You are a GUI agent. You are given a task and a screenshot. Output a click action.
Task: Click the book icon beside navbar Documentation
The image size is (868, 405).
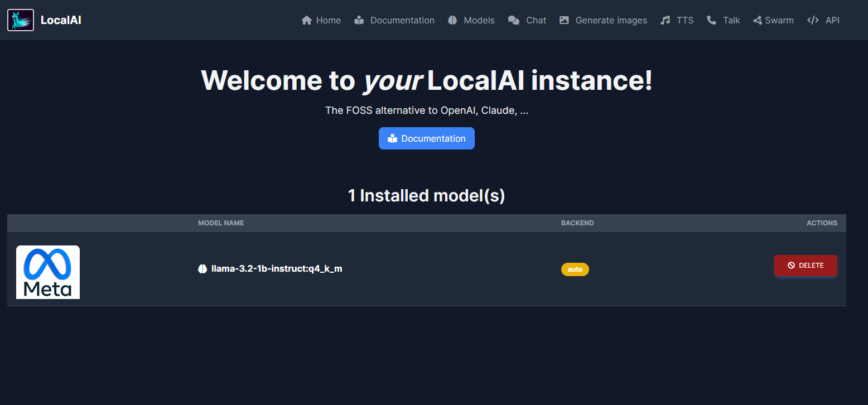tap(359, 20)
